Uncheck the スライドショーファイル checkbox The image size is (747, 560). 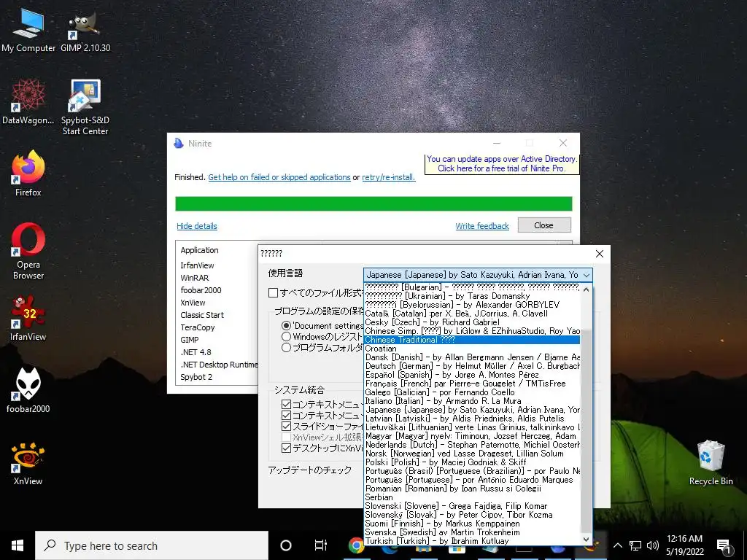coord(286,426)
